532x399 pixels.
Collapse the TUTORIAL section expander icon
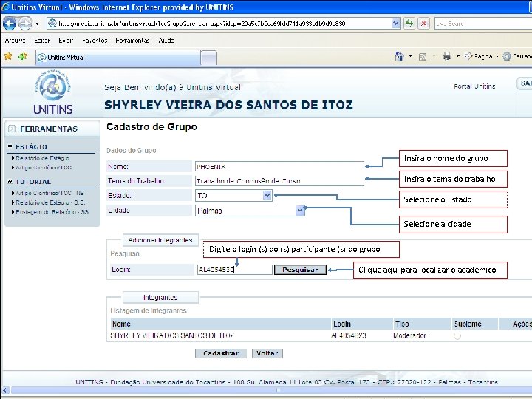click(10, 181)
